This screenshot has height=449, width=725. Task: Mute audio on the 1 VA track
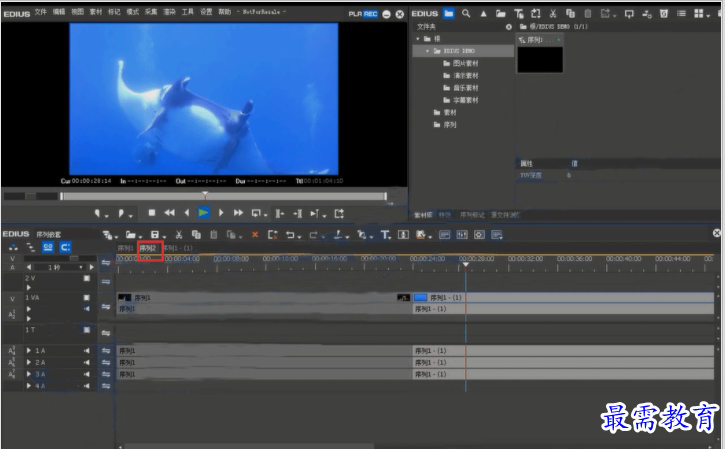pyautogui.click(x=86, y=308)
